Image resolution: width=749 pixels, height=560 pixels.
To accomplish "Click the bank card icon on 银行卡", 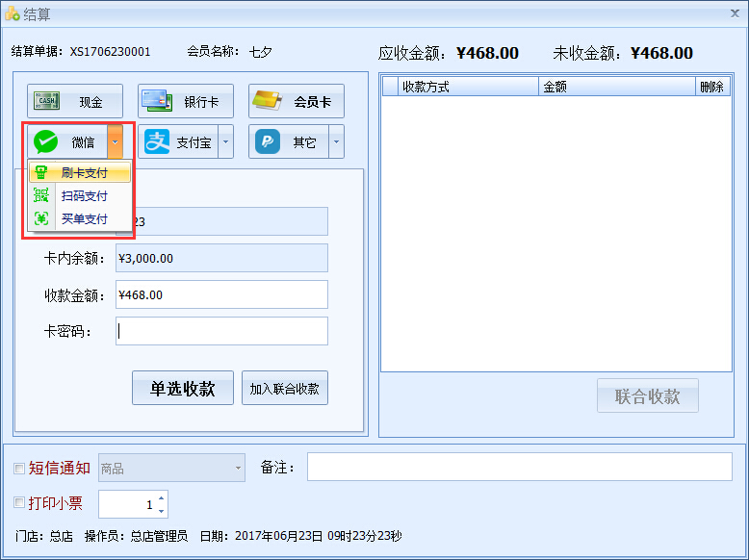I will coord(158,101).
